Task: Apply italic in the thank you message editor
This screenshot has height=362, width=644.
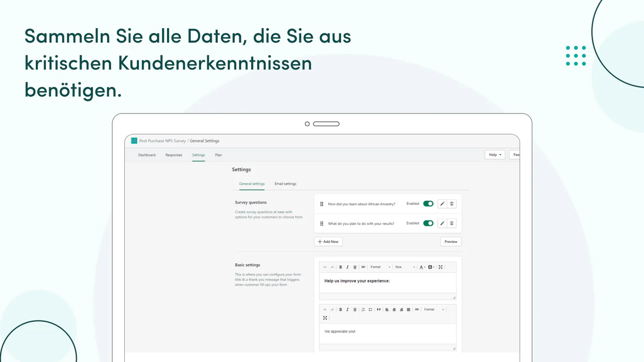Action: pyautogui.click(x=348, y=310)
